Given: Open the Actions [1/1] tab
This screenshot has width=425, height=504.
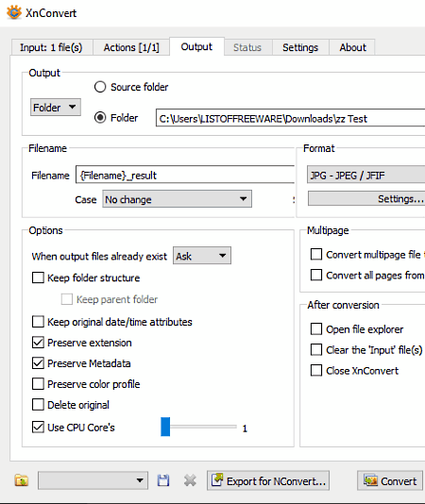Looking at the screenshot, I should point(131,47).
